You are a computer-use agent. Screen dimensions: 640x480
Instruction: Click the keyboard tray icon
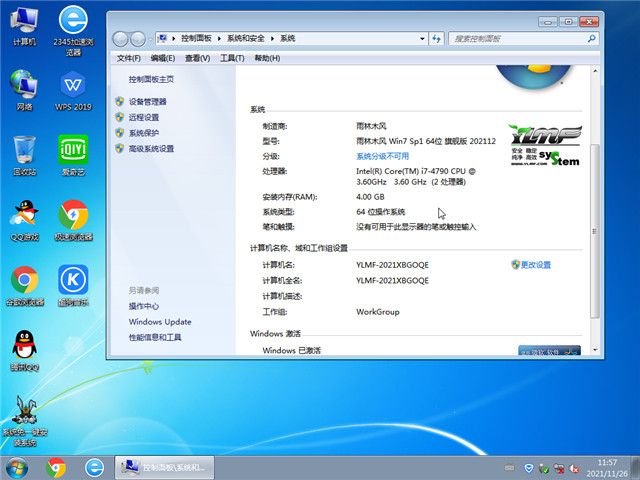click(x=509, y=468)
